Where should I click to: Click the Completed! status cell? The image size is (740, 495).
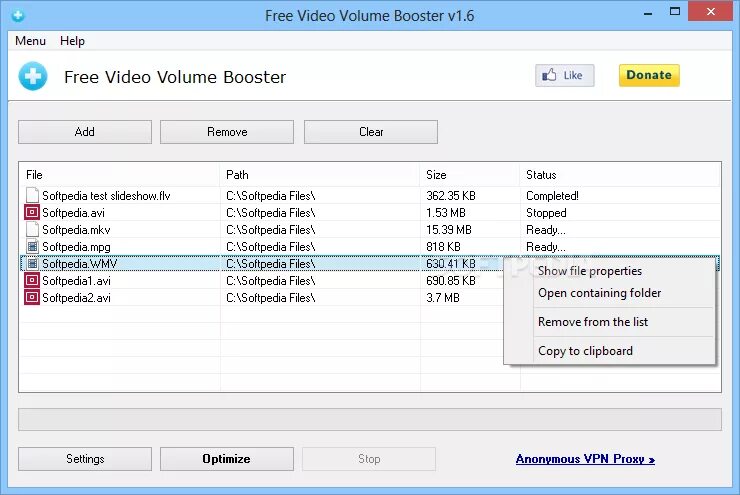[x=552, y=195]
